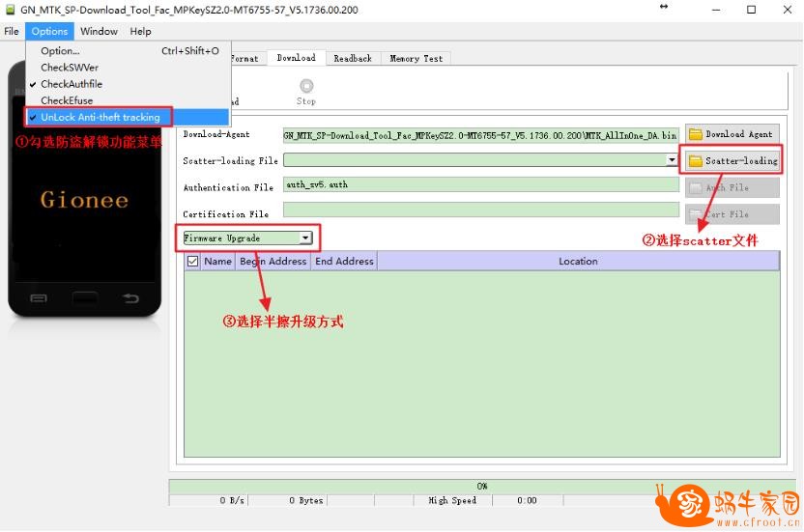Click the 0% download progress bar
This screenshot has height=532, width=804.
(x=481, y=486)
